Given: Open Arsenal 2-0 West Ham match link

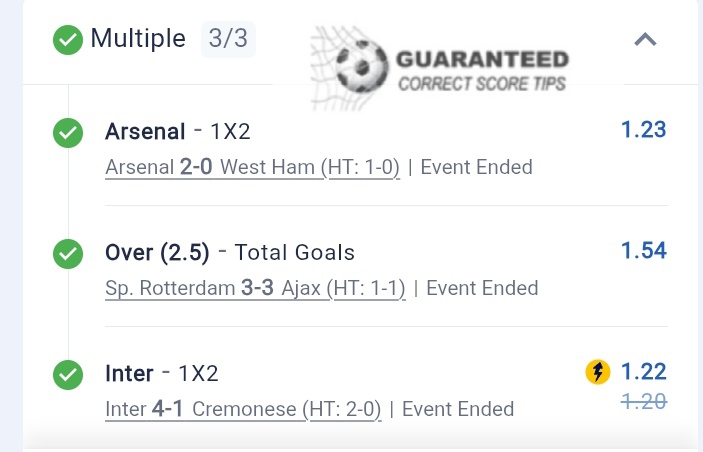Looking at the screenshot, I should click(252, 167).
